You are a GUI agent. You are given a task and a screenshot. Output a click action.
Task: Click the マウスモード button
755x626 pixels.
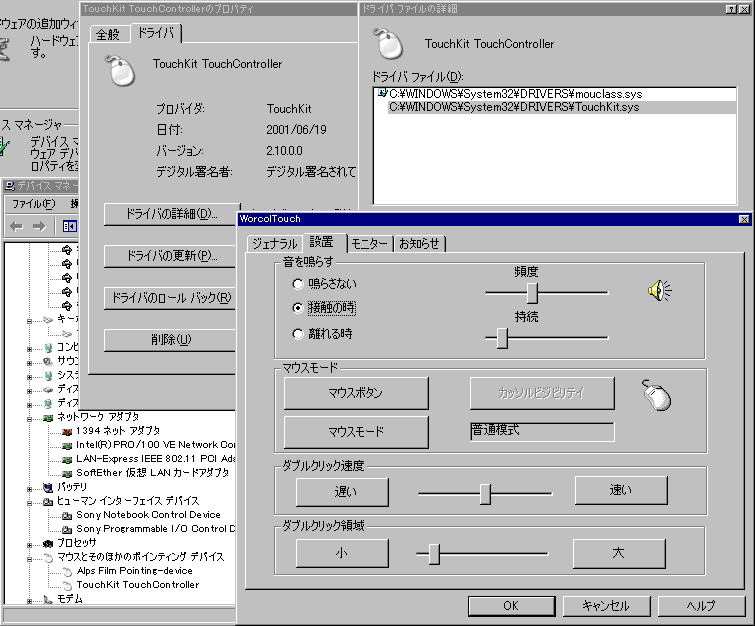[356, 431]
